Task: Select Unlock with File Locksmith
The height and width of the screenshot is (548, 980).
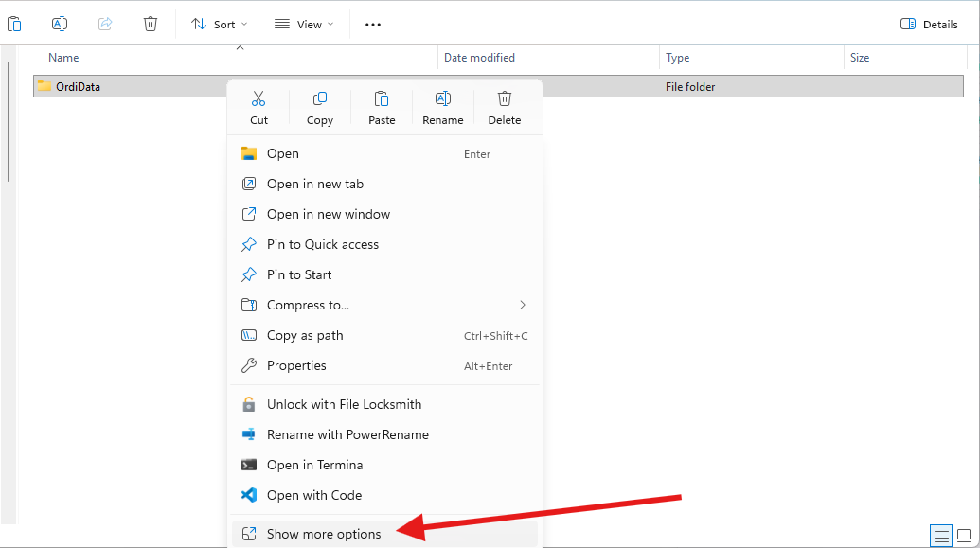Action: point(384,404)
